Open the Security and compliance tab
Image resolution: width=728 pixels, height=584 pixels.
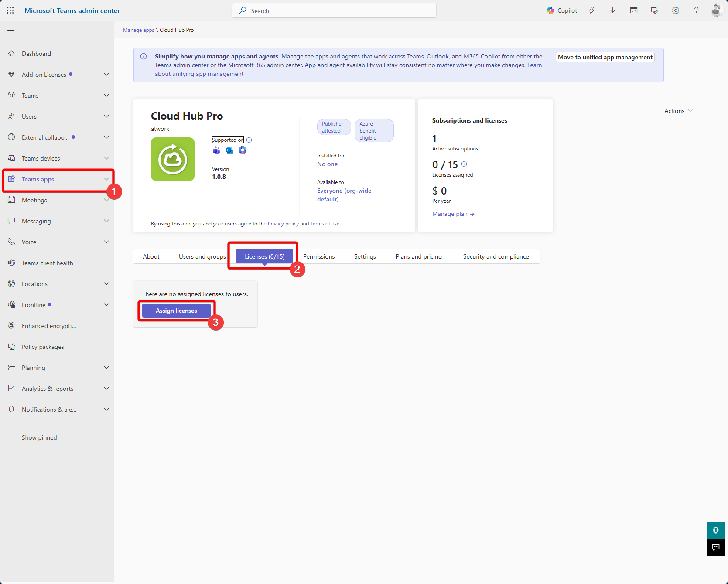496,256
